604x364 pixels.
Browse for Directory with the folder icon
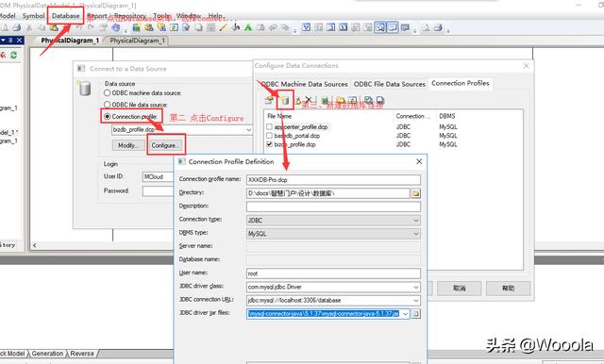click(x=415, y=193)
